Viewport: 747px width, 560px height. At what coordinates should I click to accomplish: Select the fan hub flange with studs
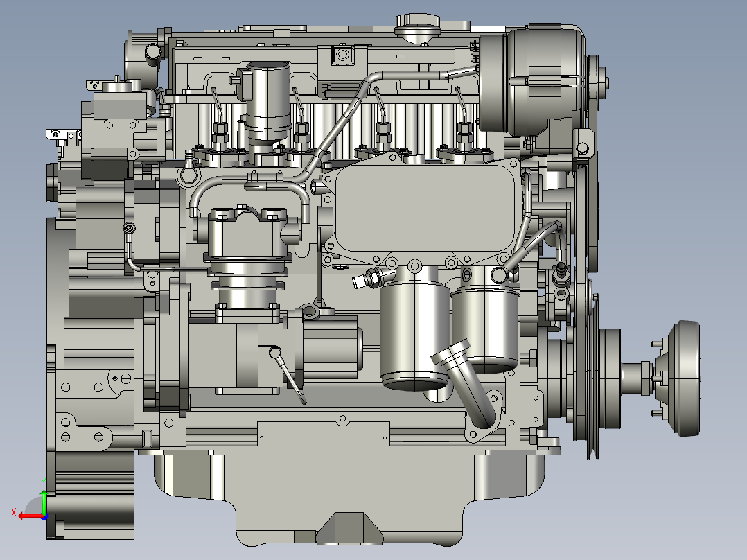click(677, 379)
